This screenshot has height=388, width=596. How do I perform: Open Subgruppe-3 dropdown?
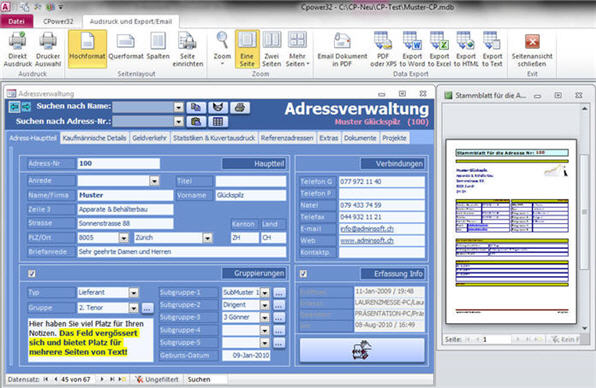[x=265, y=317]
